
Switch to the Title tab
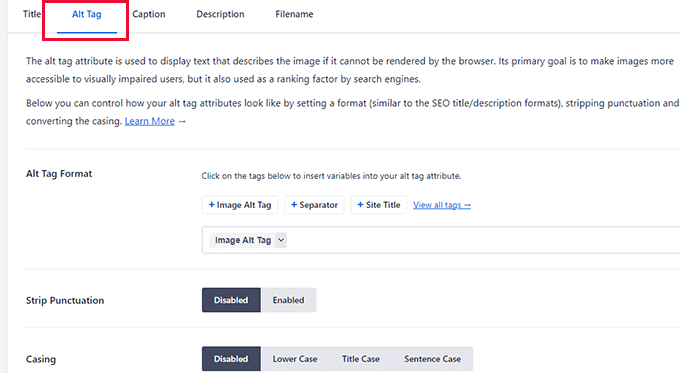tap(32, 14)
